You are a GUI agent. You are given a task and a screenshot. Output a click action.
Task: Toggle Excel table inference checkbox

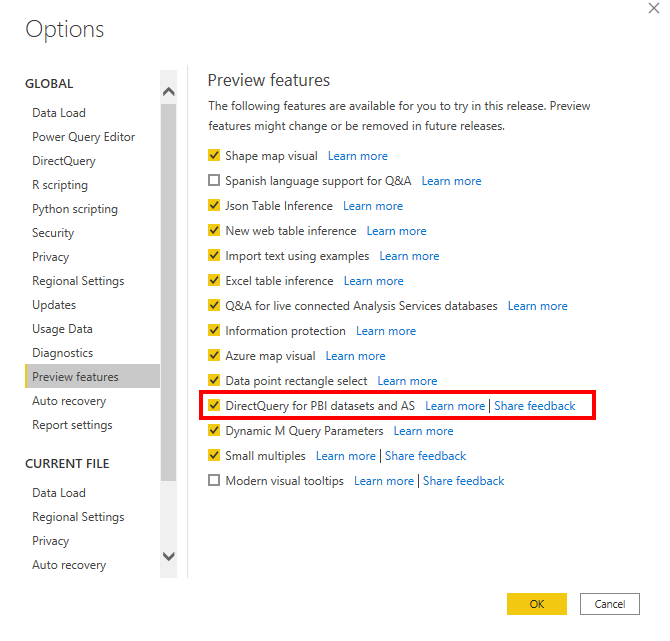point(214,280)
